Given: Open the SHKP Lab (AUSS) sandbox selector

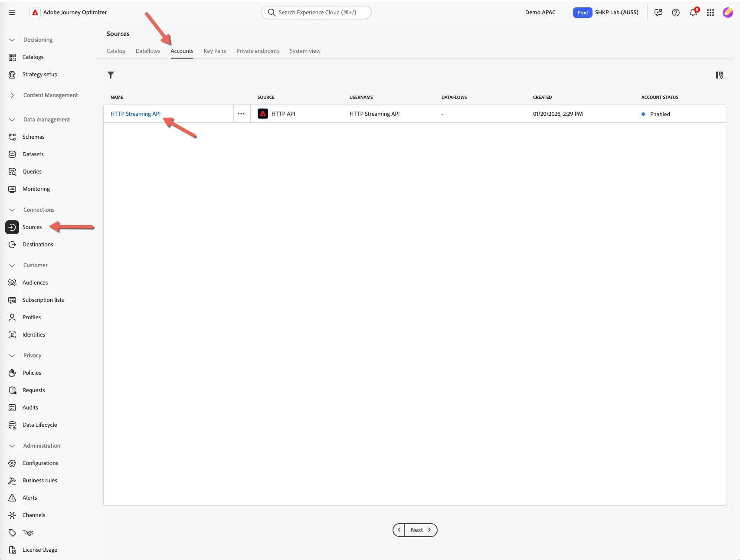Looking at the screenshot, I should [606, 12].
